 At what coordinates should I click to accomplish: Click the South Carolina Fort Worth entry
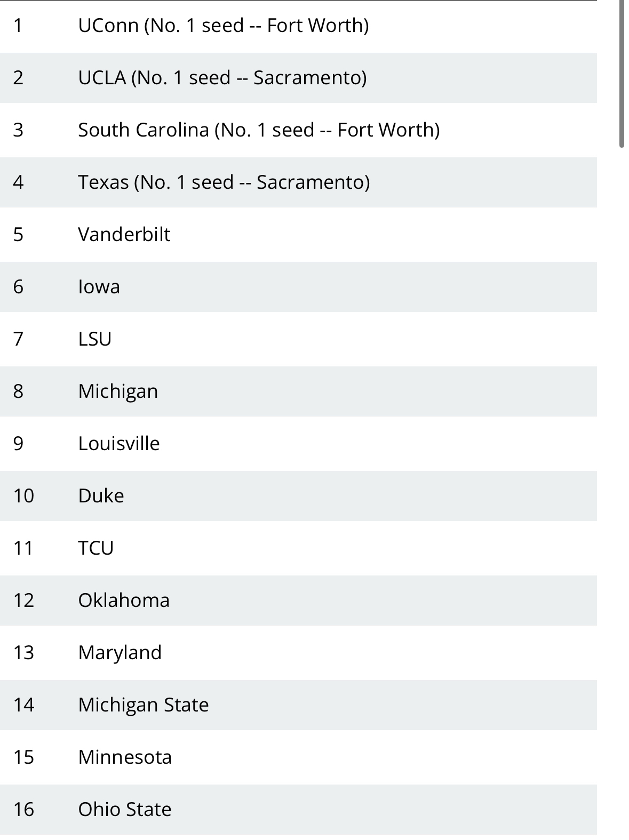click(258, 130)
